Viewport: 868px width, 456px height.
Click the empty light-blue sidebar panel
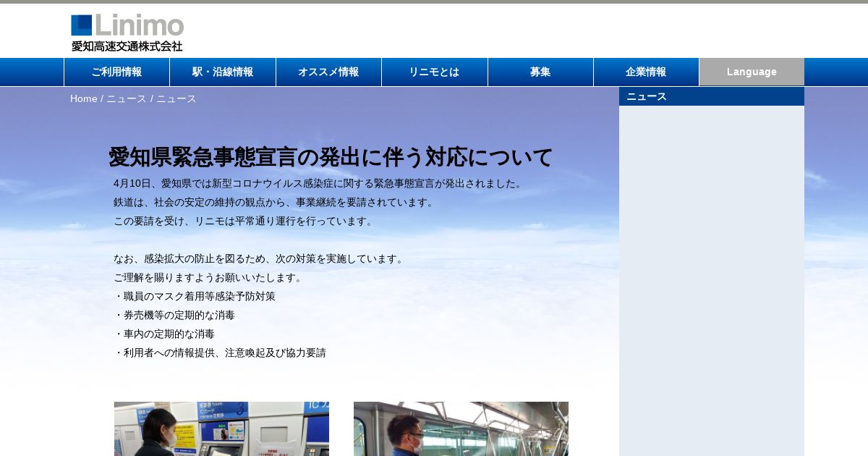(712, 281)
